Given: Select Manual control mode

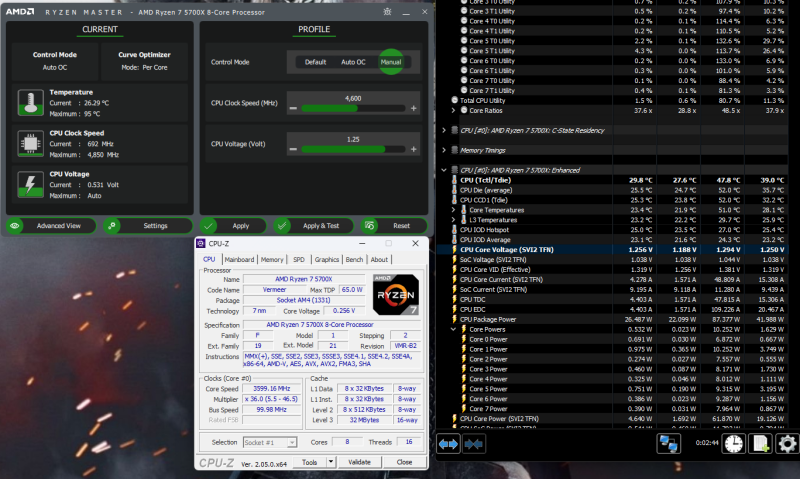Looking at the screenshot, I should 391,62.
